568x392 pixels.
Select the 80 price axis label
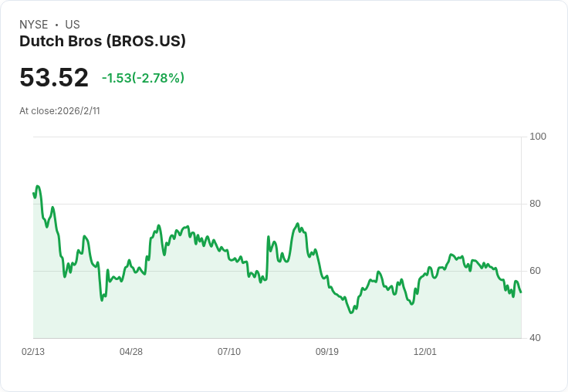[535, 204]
